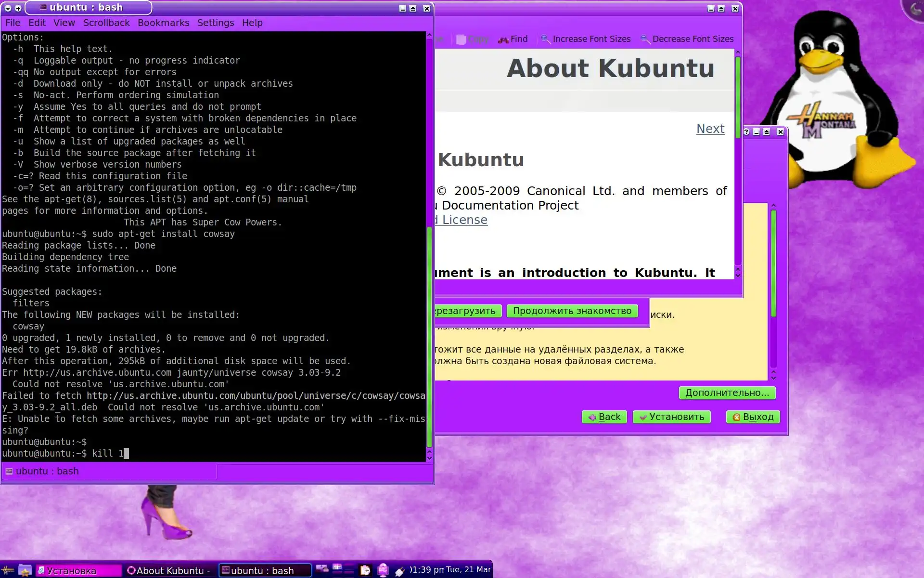Click the help question mark on installer titlebar
924x578 pixels.
(x=746, y=132)
